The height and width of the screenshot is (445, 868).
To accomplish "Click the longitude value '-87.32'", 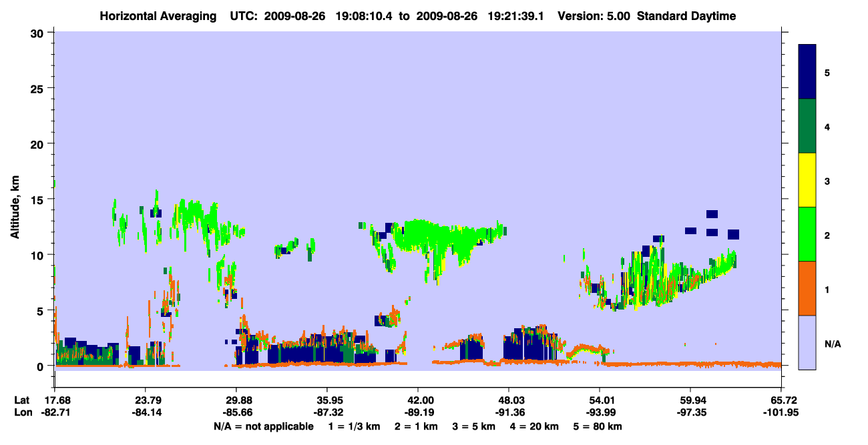I will (x=327, y=413).
